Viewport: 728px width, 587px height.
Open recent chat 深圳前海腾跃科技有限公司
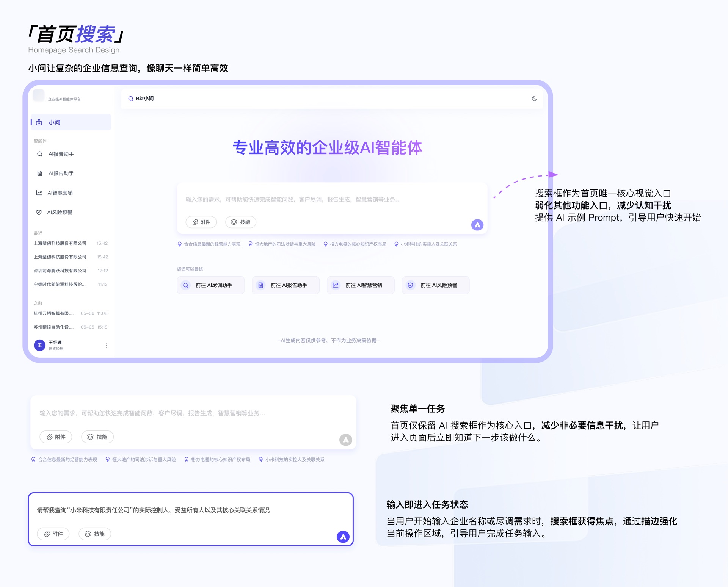point(71,271)
